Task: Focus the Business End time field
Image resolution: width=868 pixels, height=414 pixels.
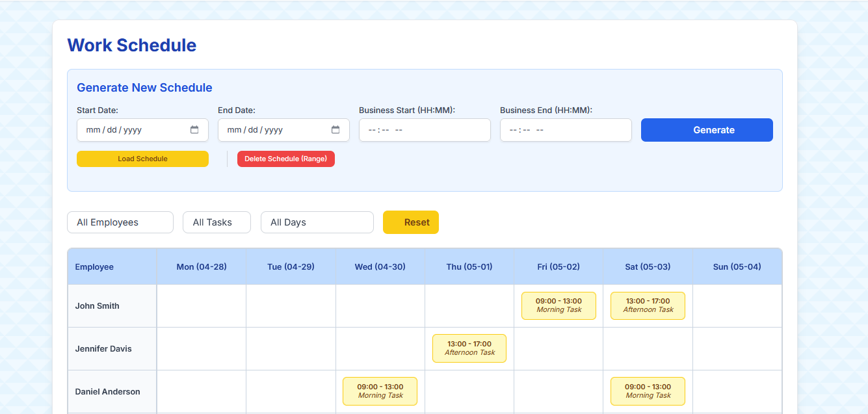Action: point(566,130)
